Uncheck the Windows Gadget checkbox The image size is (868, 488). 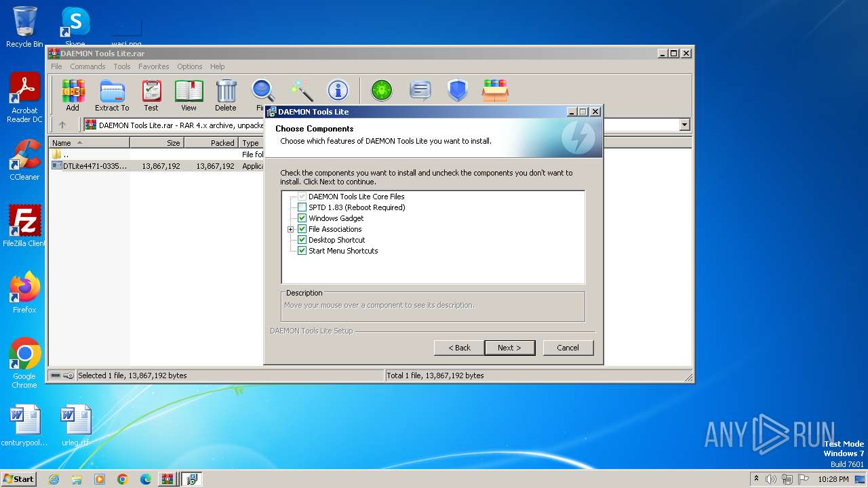point(302,218)
